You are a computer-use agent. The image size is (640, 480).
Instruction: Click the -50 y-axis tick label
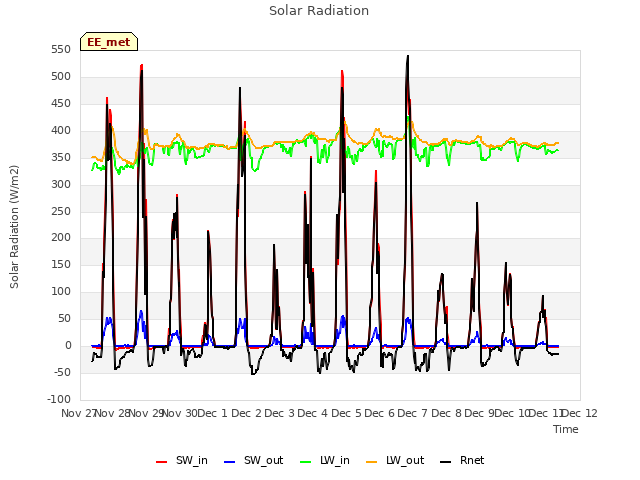pyautogui.click(x=62, y=372)
